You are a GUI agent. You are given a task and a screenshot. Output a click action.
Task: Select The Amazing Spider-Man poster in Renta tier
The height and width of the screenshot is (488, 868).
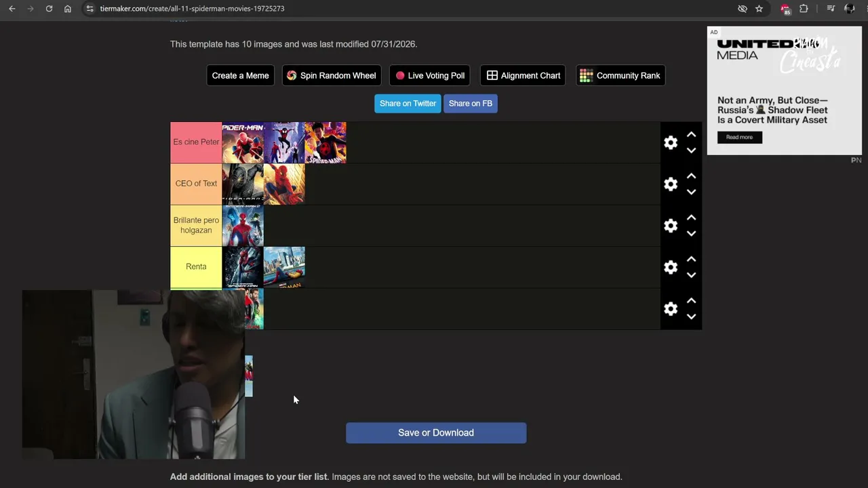point(243,267)
